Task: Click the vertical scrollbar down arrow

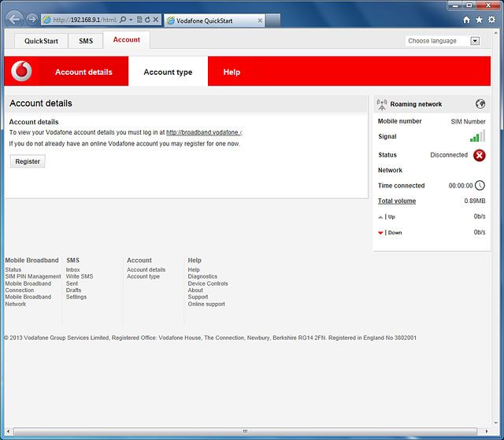Action: point(496,423)
